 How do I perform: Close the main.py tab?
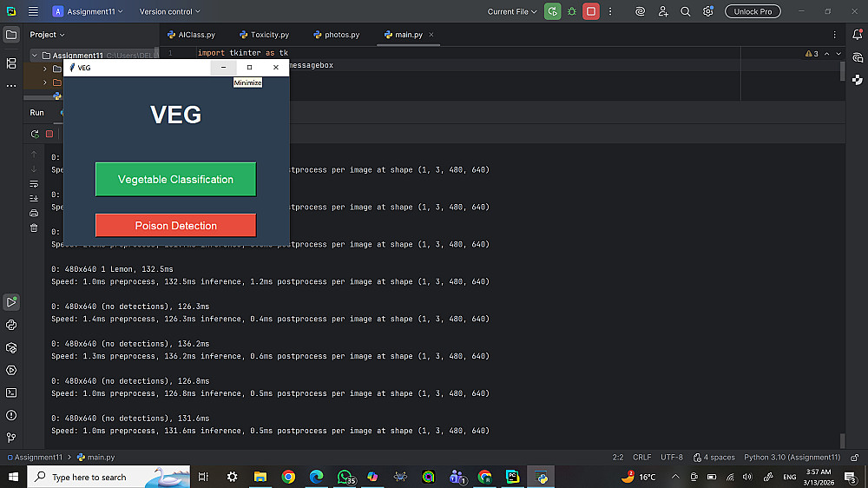(x=431, y=35)
